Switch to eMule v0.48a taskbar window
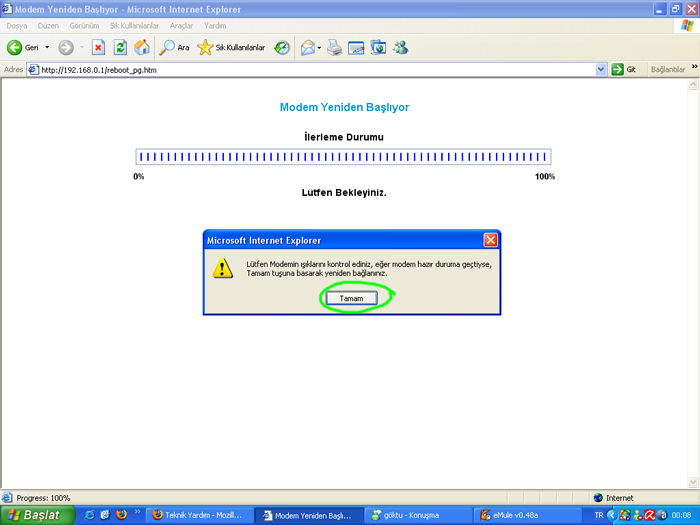Screen dimensions: 700x525 pyautogui.click(x=527, y=515)
